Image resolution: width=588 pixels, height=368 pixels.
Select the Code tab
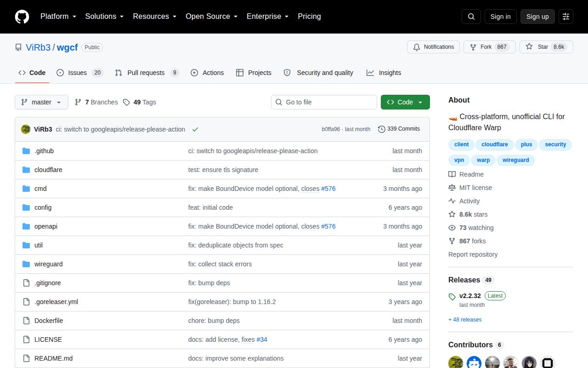(32, 73)
